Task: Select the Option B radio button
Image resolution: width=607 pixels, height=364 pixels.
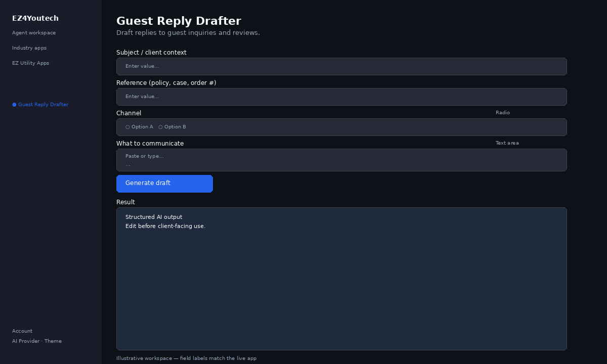Action: [172, 127]
